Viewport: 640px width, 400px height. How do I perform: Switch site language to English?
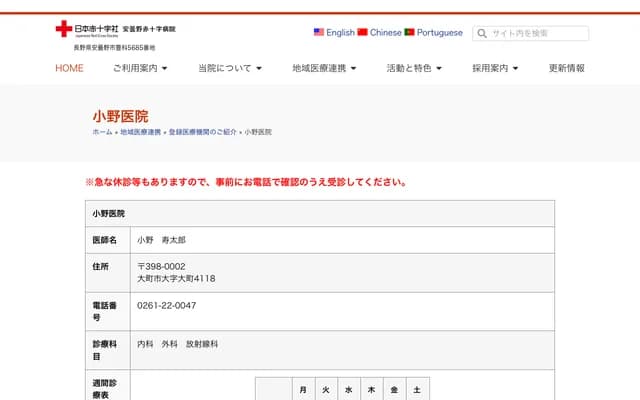[340, 32]
